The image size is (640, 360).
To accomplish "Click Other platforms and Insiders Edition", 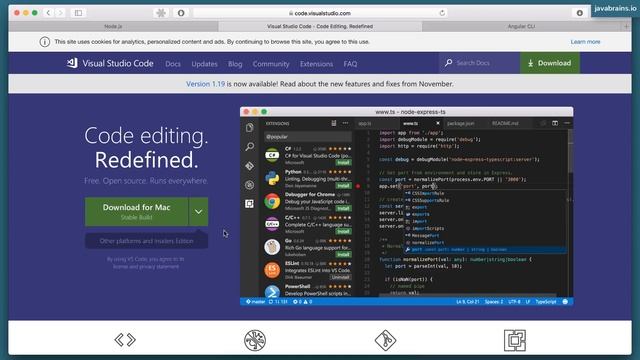I will (147, 241).
